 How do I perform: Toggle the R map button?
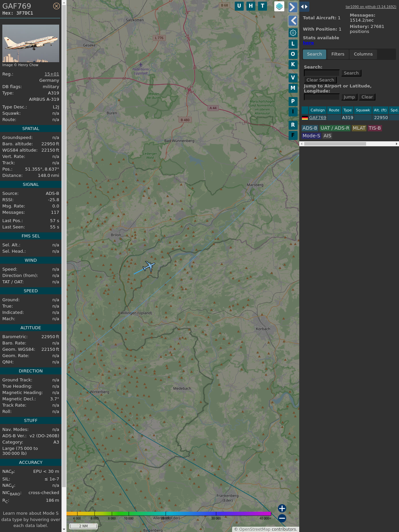coord(293,125)
